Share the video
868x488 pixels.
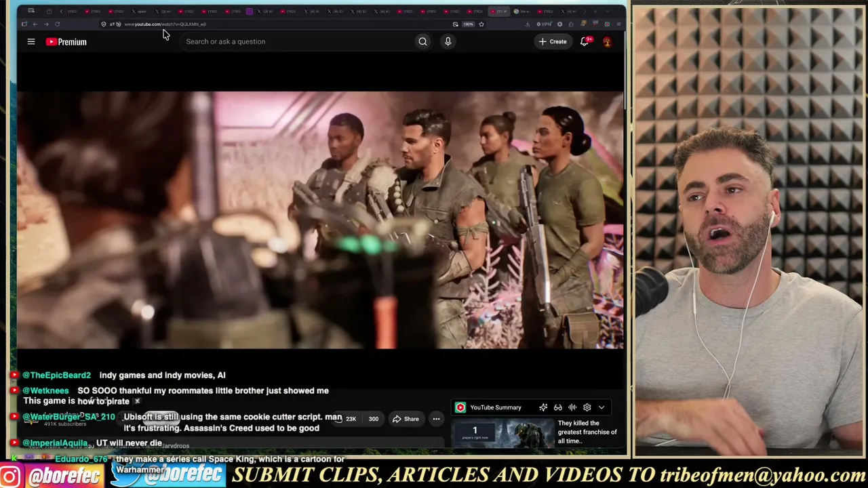(x=406, y=419)
